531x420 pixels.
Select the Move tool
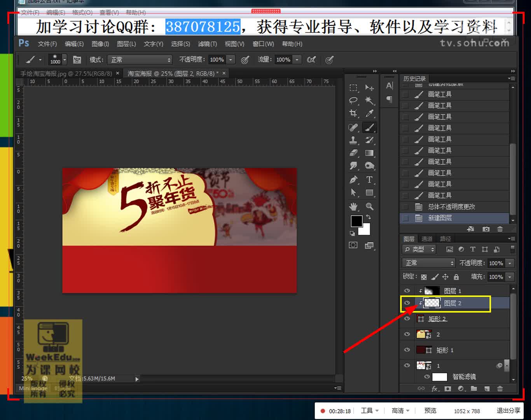coord(369,88)
